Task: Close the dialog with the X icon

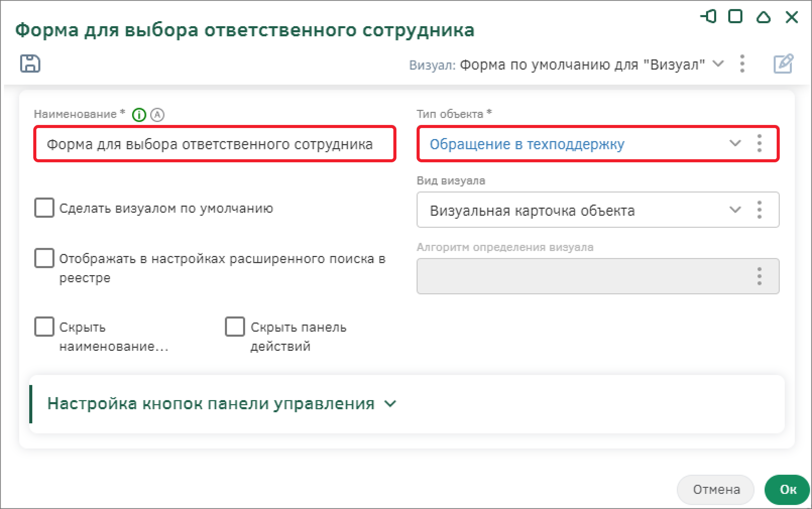Action: (792, 17)
